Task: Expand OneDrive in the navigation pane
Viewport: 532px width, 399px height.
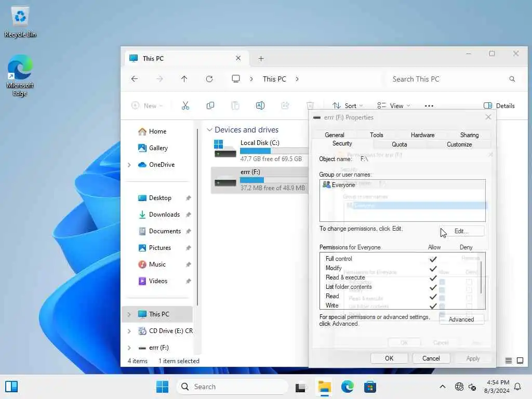Action: (129, 165)
